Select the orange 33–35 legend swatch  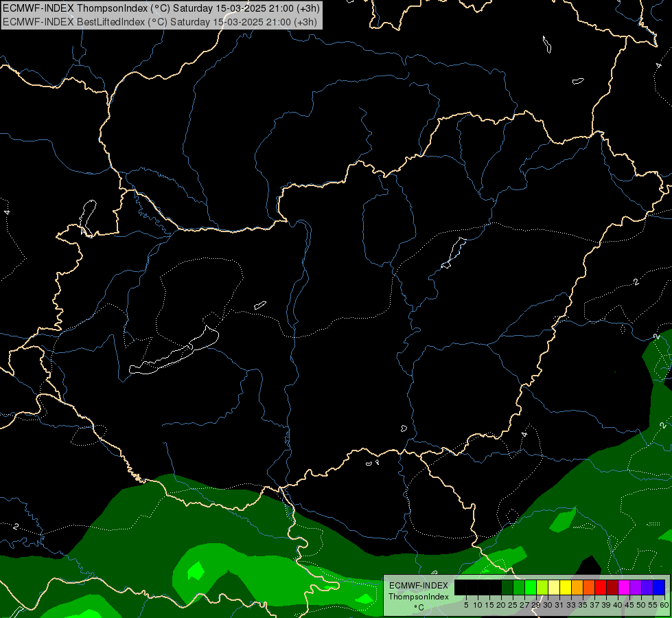point(577,587)
